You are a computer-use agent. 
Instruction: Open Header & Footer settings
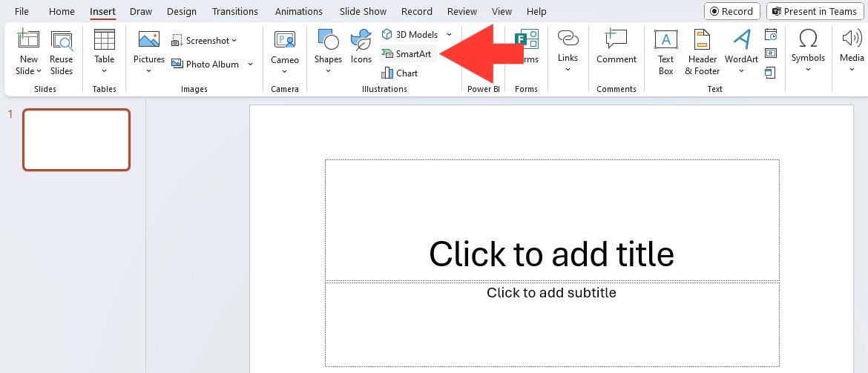[702, 53]
